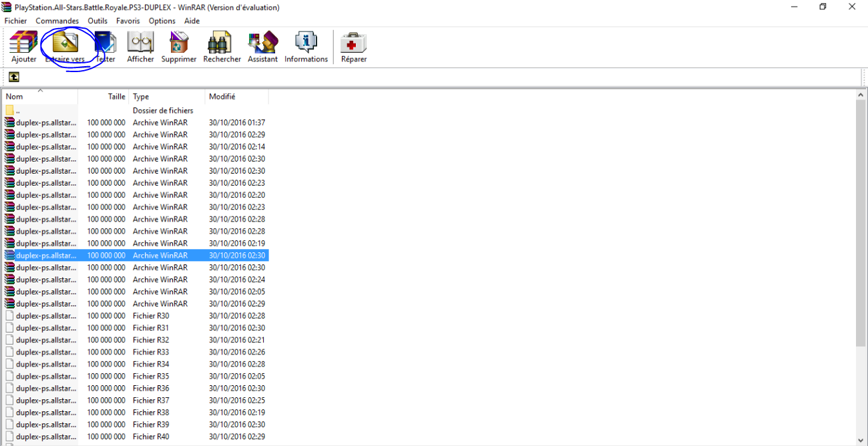Viewport: 868px width, 446px height.
Task: Select the highlighted Archive WinRAR row
Action: point(135,255)
